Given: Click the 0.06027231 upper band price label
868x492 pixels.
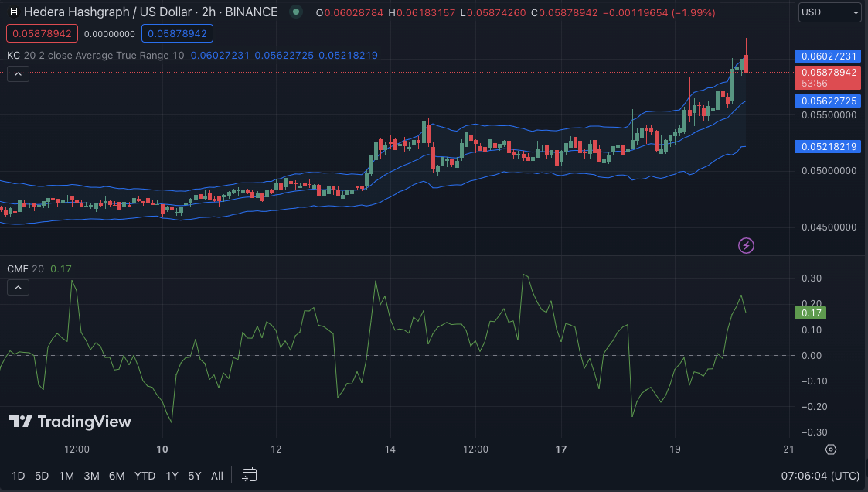Looking at the screenshot, I should click(828, 56).
